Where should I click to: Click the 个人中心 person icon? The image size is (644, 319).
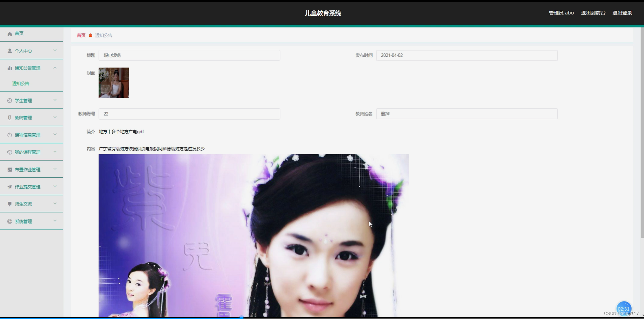tap(9, 51)
